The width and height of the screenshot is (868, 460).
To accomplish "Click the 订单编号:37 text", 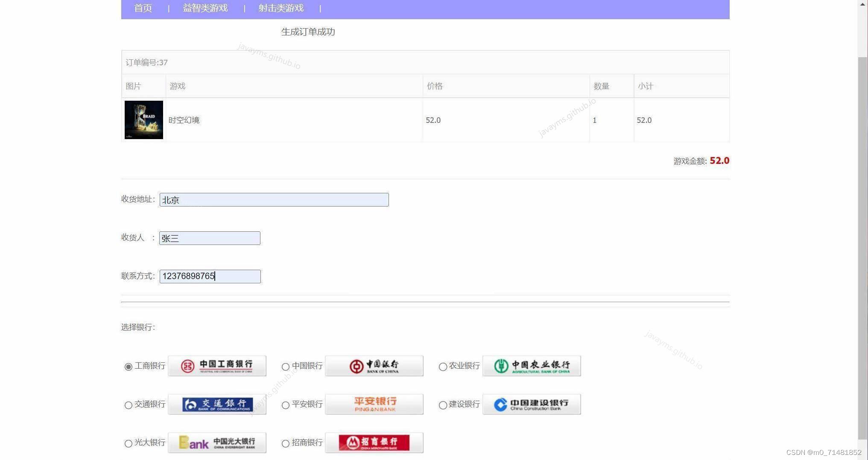I will point(146,62).
